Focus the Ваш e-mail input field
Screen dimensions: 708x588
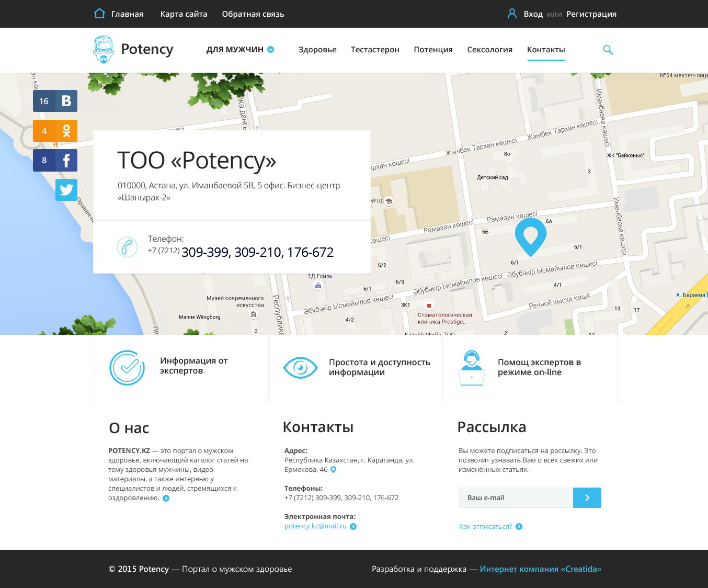[516, 497]
